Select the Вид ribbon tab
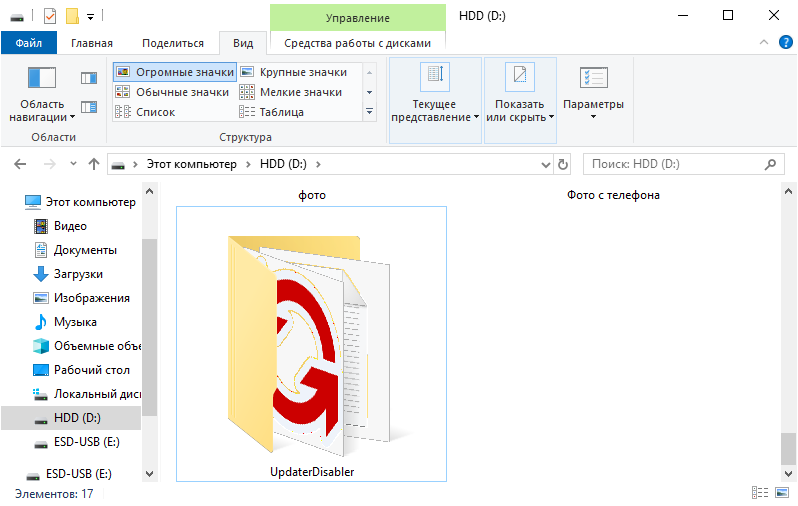 tap(243, 43)
